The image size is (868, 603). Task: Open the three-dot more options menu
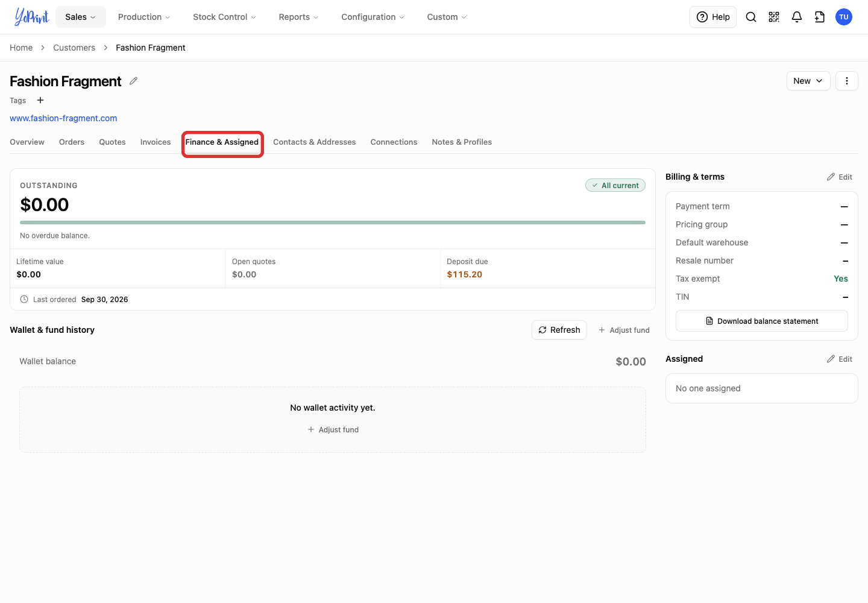click(x=847, y=81)
